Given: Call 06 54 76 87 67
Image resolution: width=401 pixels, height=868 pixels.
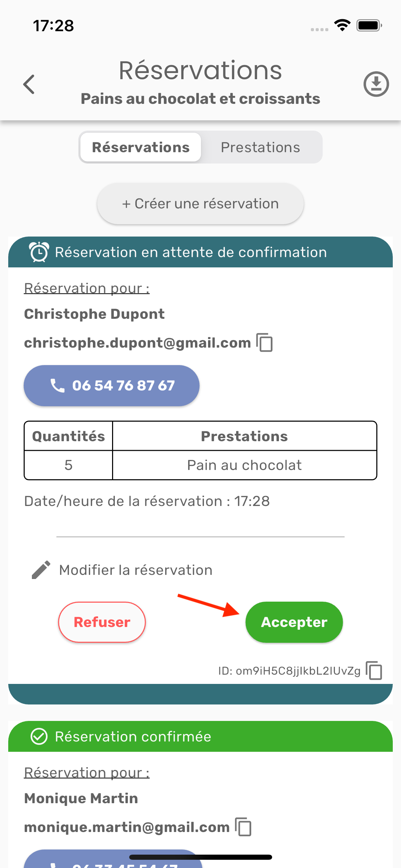Looking at the screenshot, I should (111, 386).
